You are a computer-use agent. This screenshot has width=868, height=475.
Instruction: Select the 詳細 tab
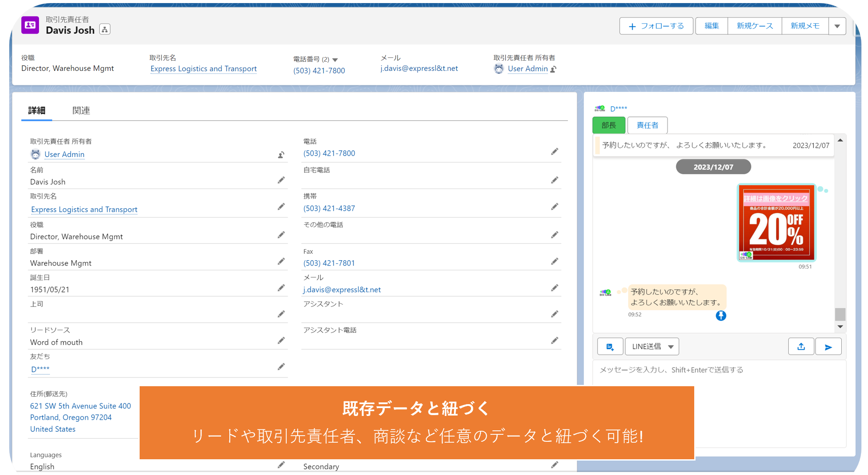tap(37, 111)
